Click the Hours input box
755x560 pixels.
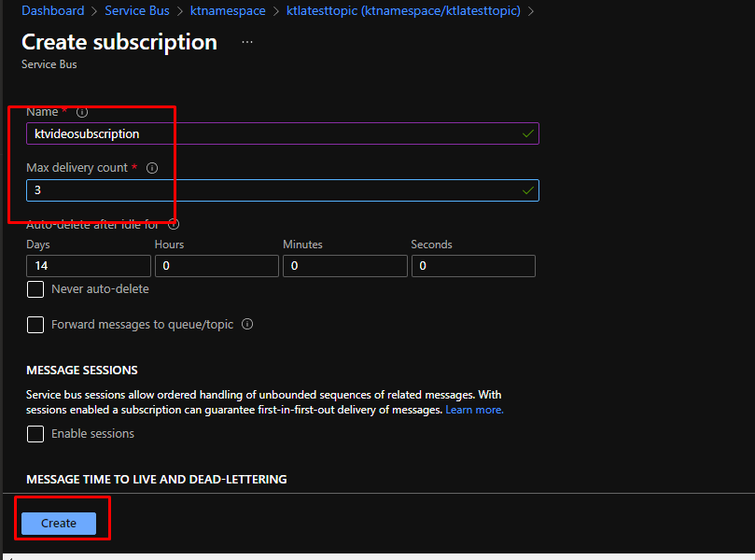coord(216,266)
